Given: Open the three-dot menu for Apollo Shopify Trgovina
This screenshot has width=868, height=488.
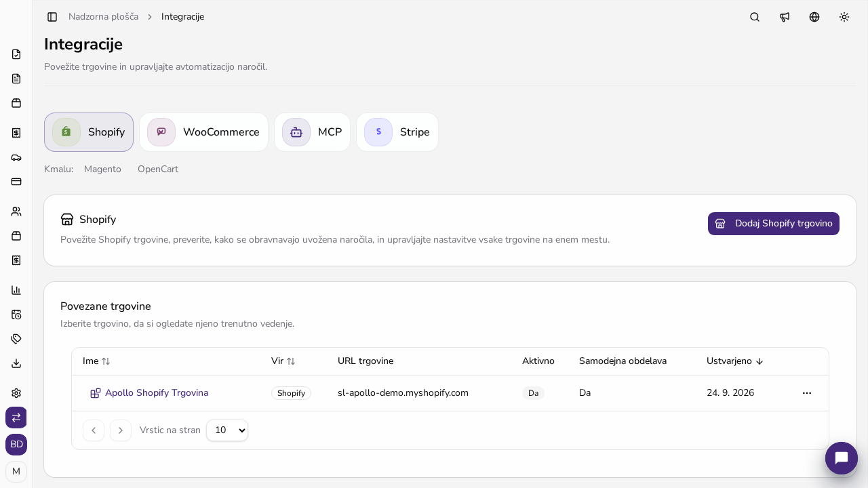Looking at the screenshot, I should pos(807,393).
